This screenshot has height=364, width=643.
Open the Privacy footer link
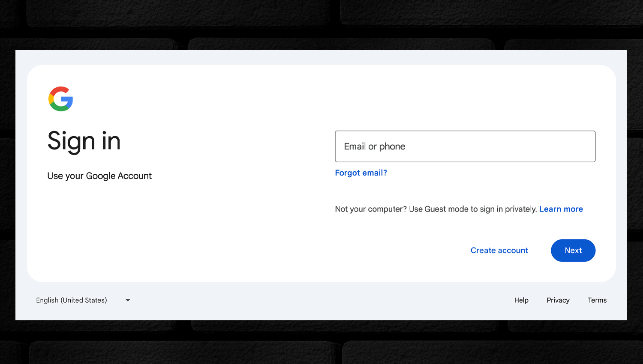(558, 300)
